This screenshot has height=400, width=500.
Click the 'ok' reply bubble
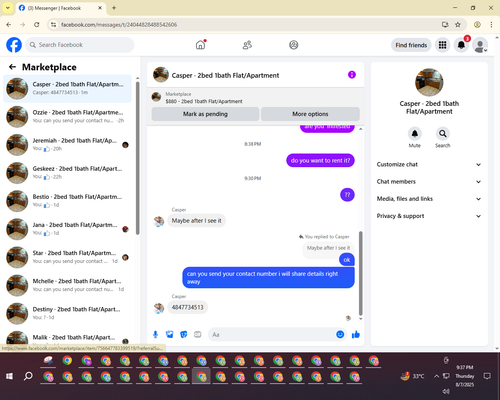[x=347, y=260]
